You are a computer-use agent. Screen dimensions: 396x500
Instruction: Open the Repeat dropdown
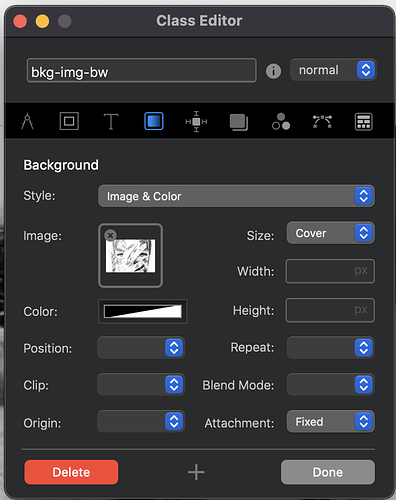pyautogui.click(x=330, y=348)
